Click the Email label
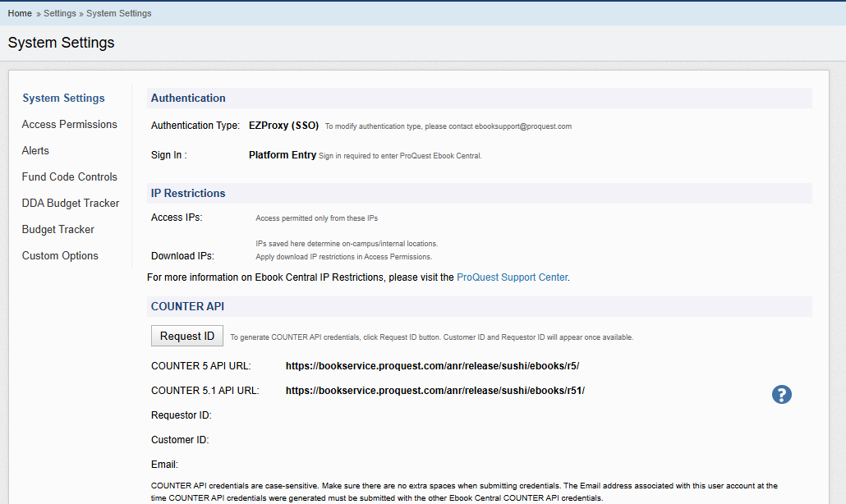 coord(164,465)
